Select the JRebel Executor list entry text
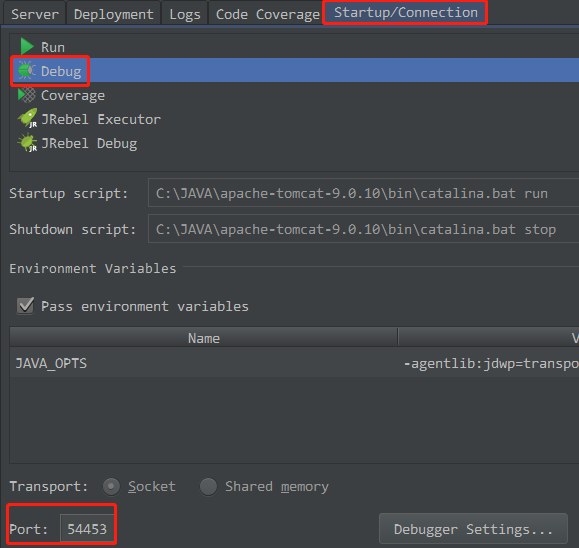Screen dimensions: 579x548 point(101,119)
